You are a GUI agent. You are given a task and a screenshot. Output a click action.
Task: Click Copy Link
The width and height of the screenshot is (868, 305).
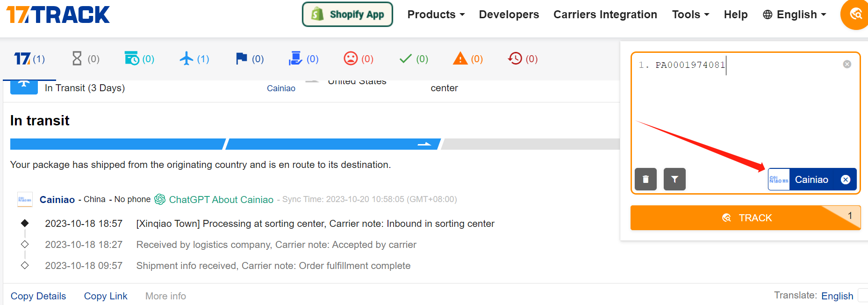pyautogui.click(x=106, y=296)
